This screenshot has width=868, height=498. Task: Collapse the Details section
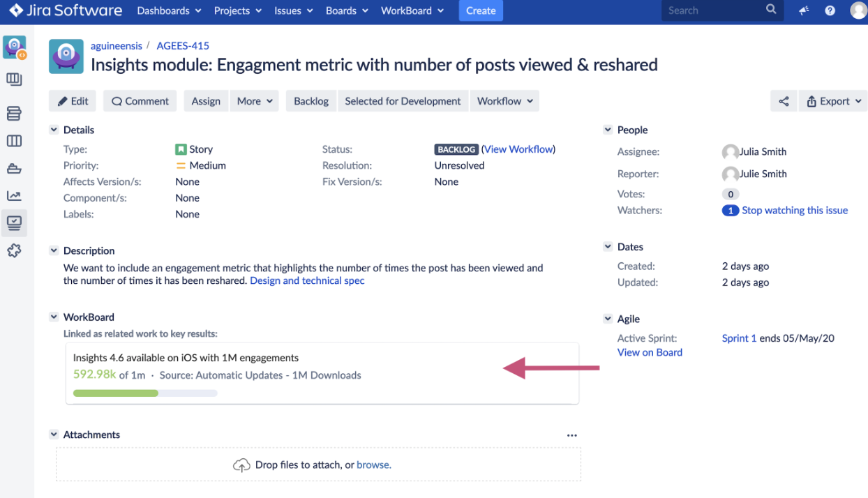pyautogui.click(x=54, y=130)
